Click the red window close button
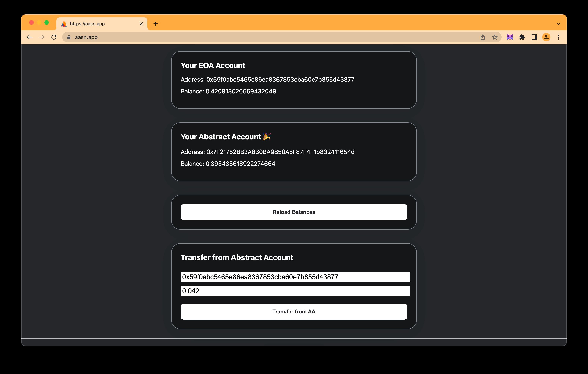 coord(31,23)
